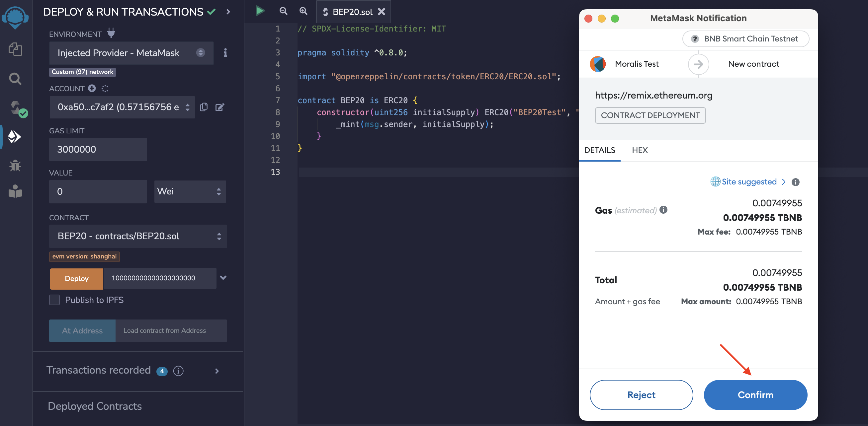Expand the Transactions recorded section
The height and width of the screenshot is (426, 868).
point(217,371)
